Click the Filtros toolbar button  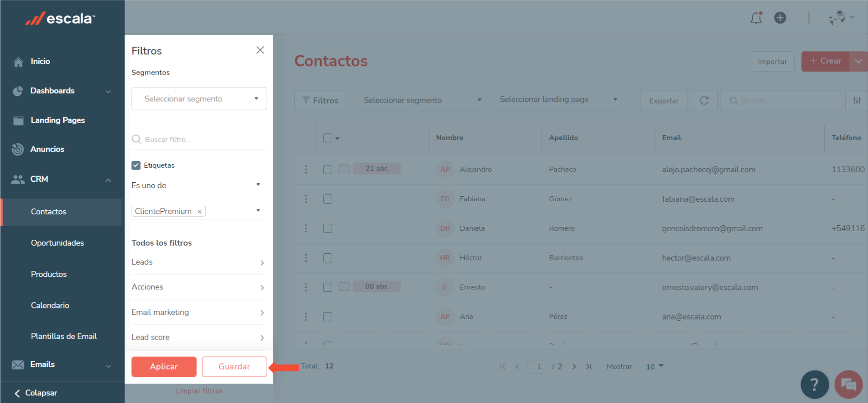pyautogui.click(x=320, y=100)
